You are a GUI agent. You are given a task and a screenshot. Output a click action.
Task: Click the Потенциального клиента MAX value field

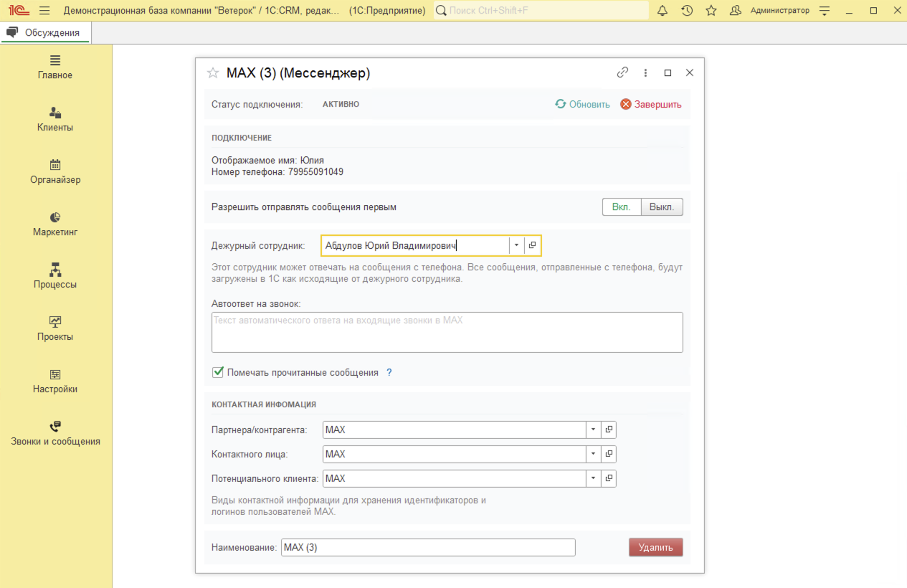point(455,478)
